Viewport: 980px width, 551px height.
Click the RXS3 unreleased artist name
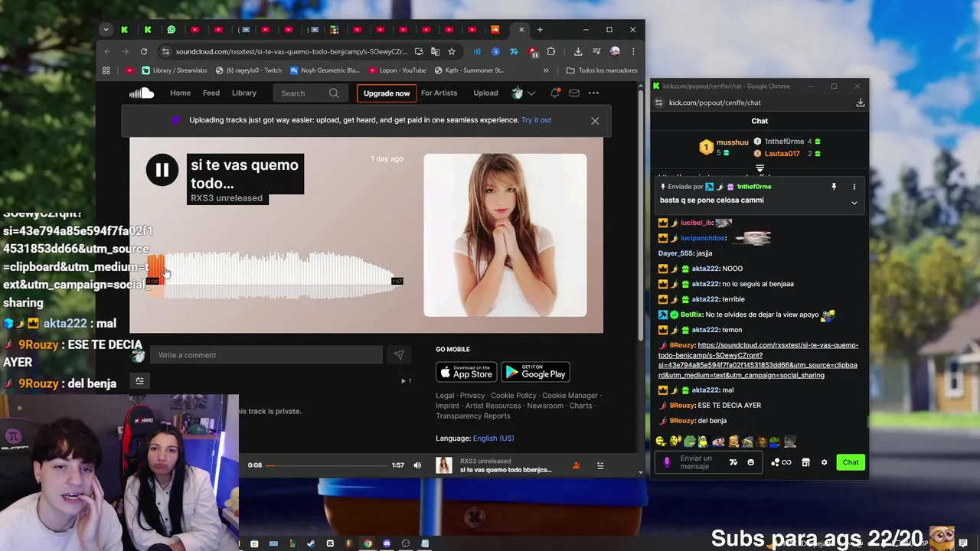click(227, 198)
